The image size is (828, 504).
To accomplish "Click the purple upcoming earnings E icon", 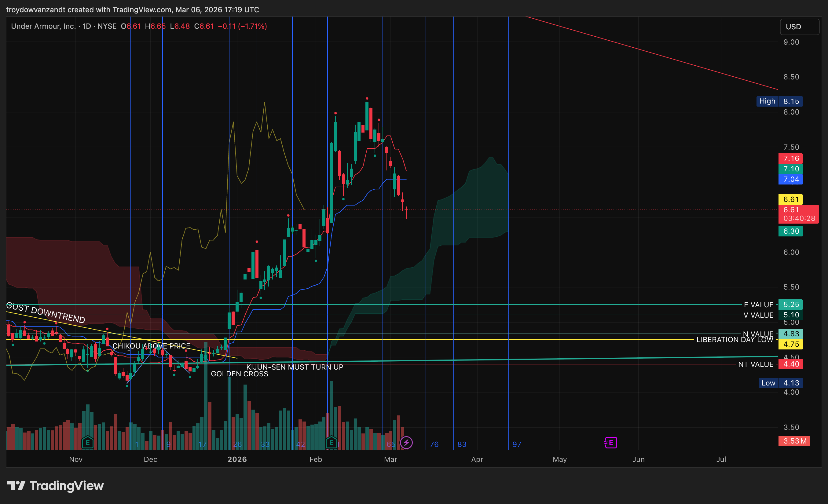I will click(x=610, y=443).
